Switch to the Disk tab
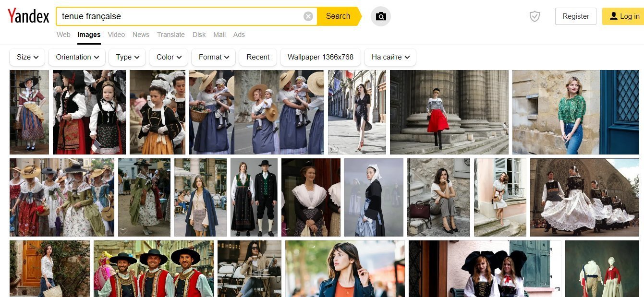 pos(199,35)
